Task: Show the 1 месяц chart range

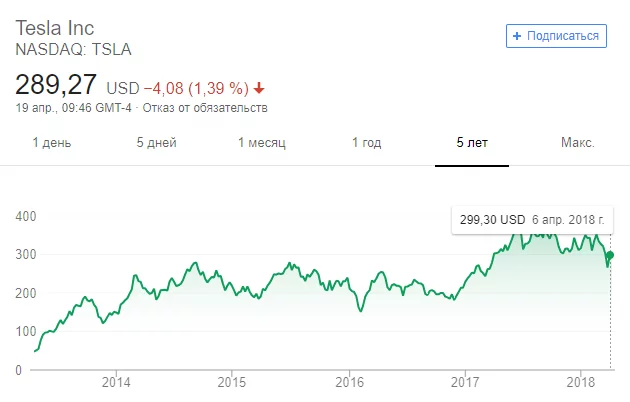Action: click(x=262, y=143)
